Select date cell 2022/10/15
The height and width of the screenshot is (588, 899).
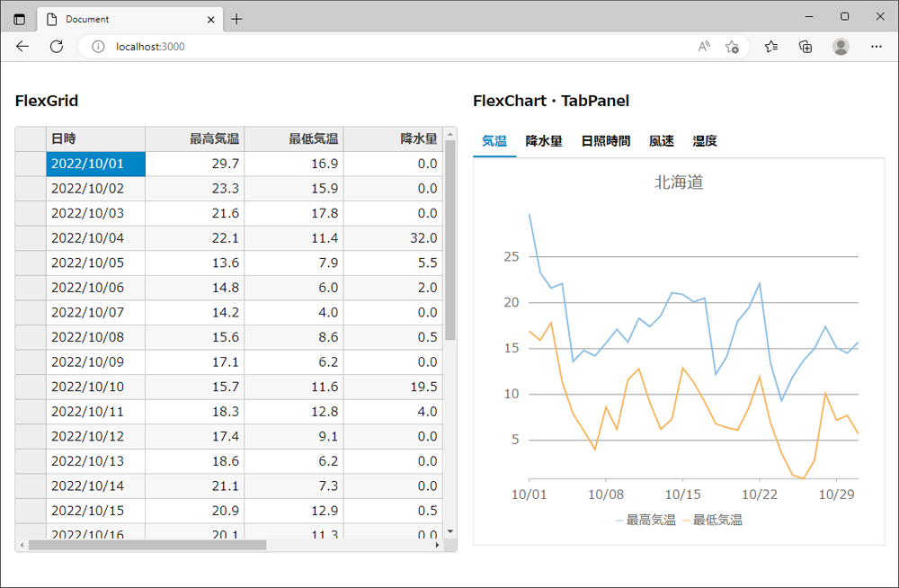tap(96, 511)
